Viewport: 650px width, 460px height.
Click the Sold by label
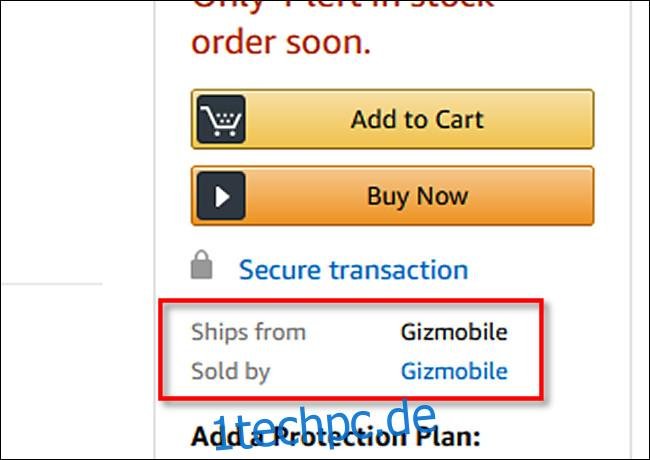(x=231, y=371)
